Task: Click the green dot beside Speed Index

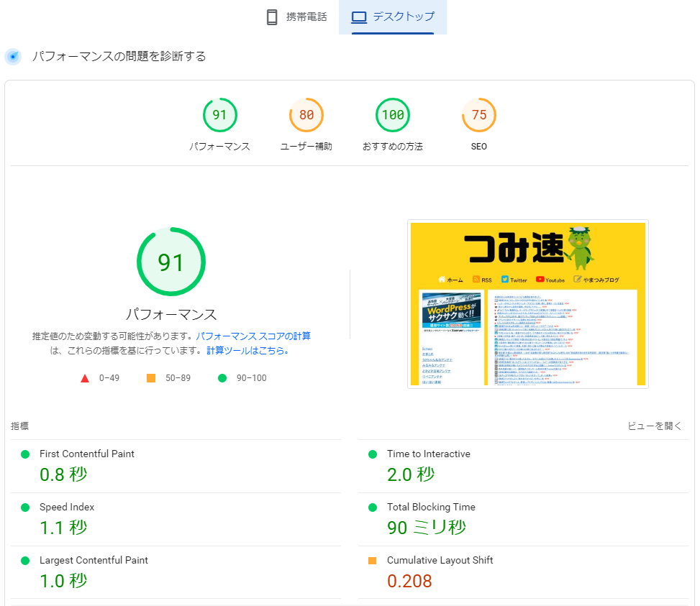Action: coord(25,508)
